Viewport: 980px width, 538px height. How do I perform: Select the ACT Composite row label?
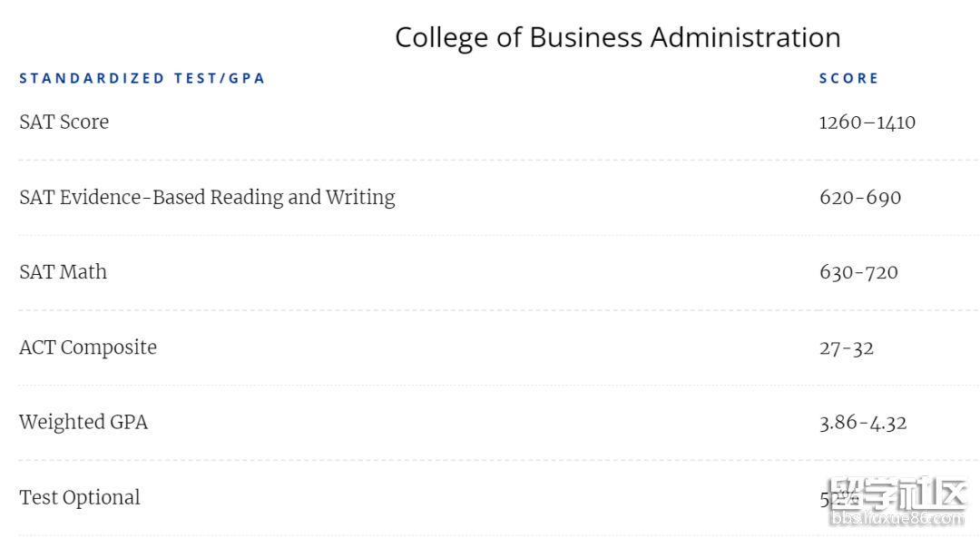click(88, 347)
